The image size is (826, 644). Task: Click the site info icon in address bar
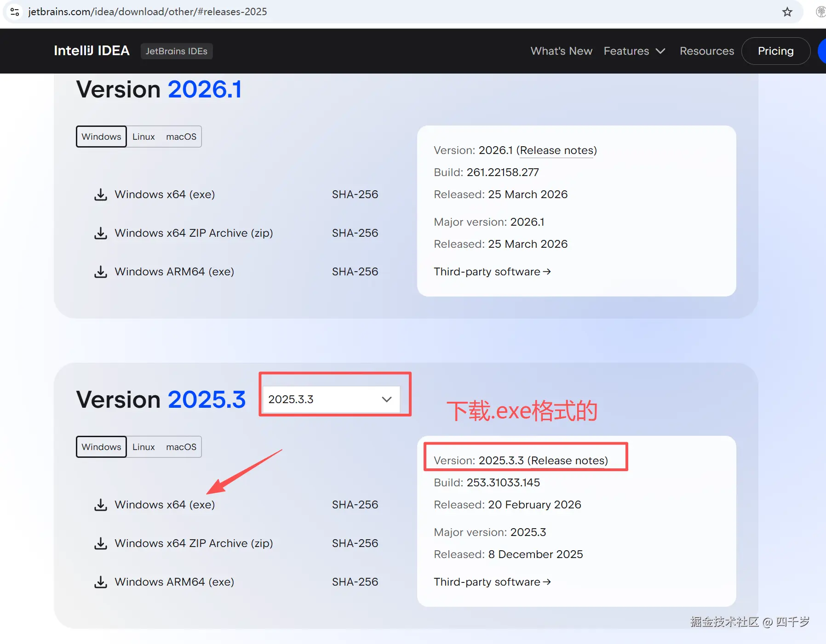pyautogui.click(x=15, y=12)
